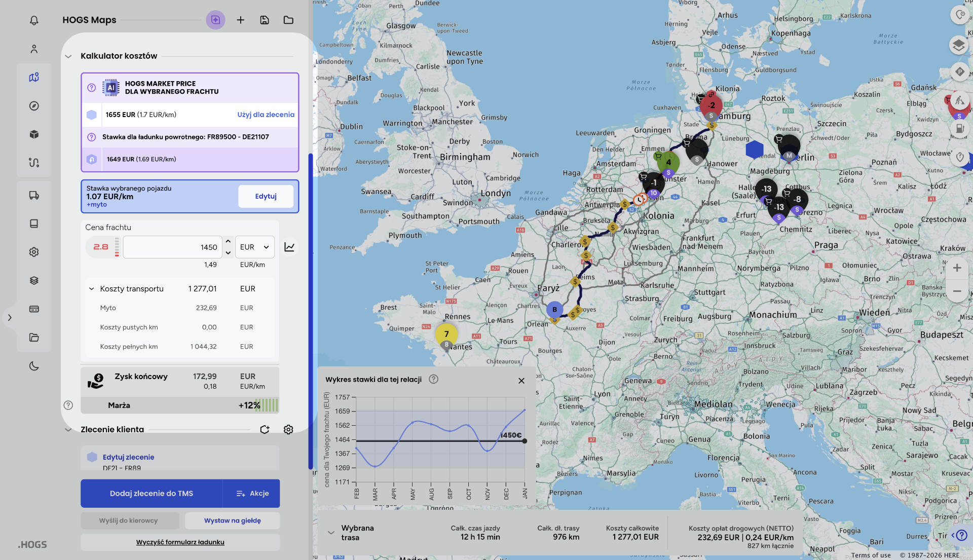Image resolution: width=973 pixels, height=560 pixels.
Task: Open the freight rate chart icon
Action: [289, 247]
